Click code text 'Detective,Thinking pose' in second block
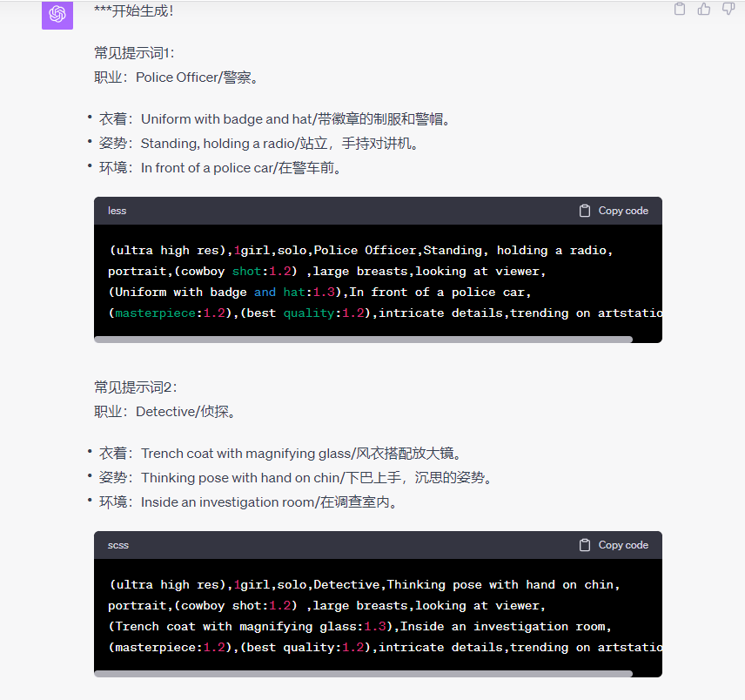Screen dimensions: 745x700 pos(379,584)
